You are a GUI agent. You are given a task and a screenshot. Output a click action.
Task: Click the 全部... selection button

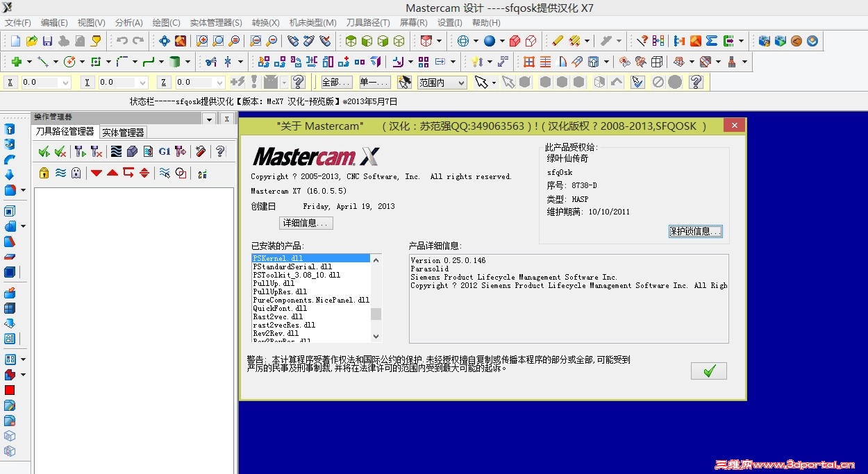(x=337, y=83)
